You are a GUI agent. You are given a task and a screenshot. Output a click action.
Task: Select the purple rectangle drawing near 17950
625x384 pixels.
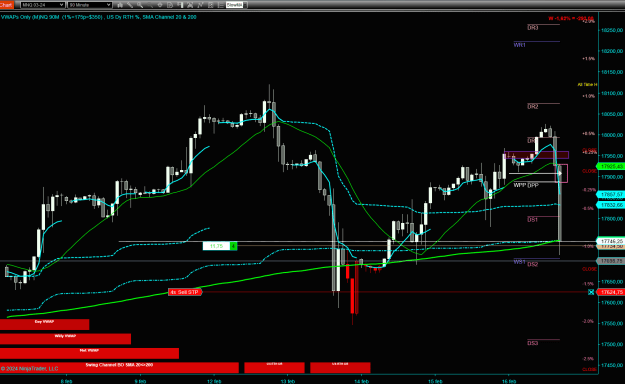coord(537,155)
